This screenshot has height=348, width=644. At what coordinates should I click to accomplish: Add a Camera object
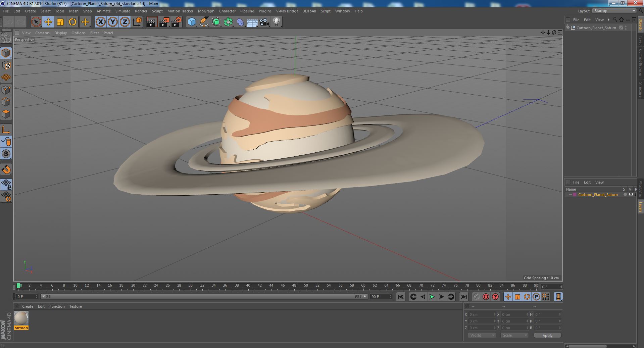point(264,22)
